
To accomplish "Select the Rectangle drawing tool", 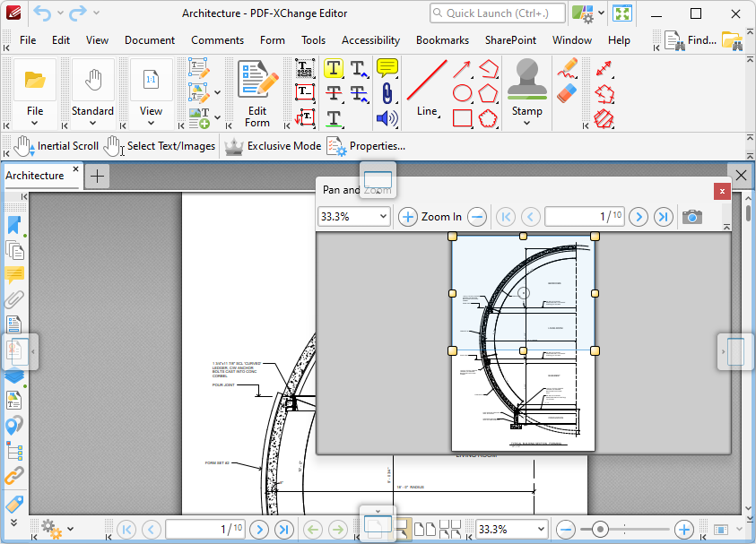I will pyautogui.click(x=461, y=117).
